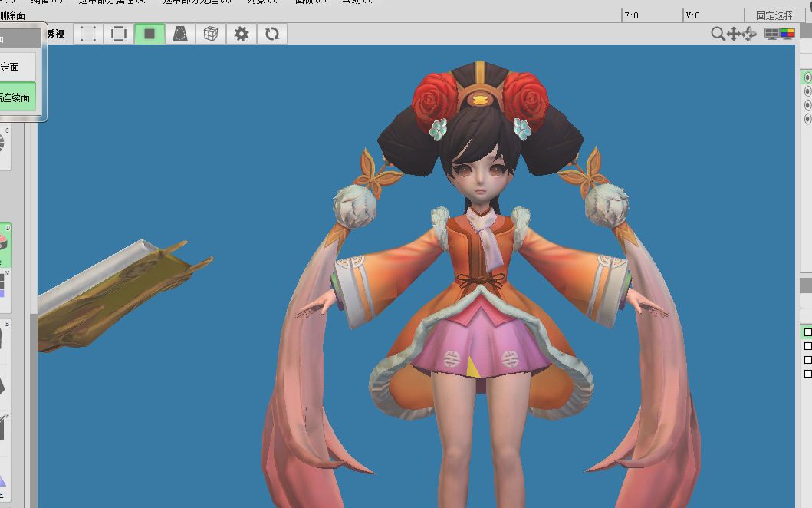
Task: Click the F:0 face count field
Action: pos(652,15)
